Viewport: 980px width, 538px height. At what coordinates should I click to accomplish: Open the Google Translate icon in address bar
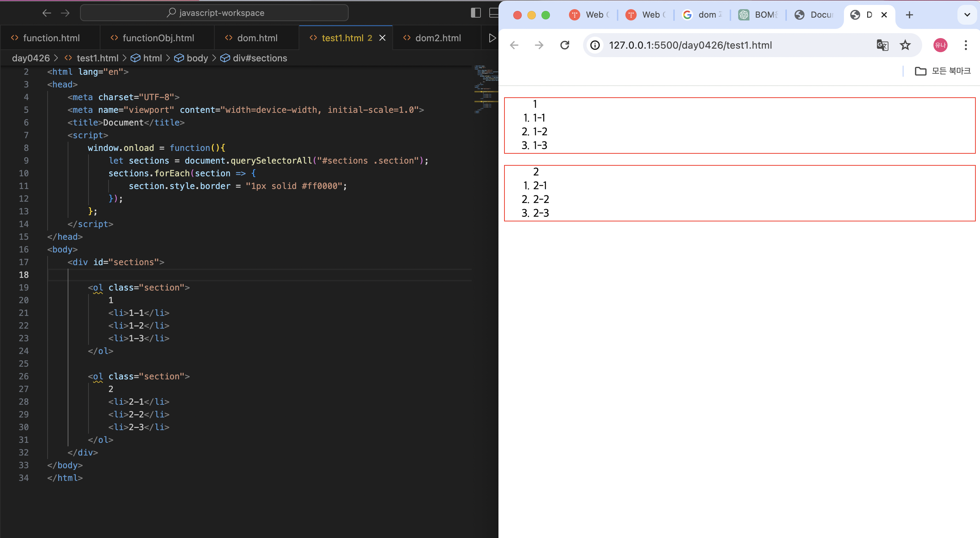point(882,45)
